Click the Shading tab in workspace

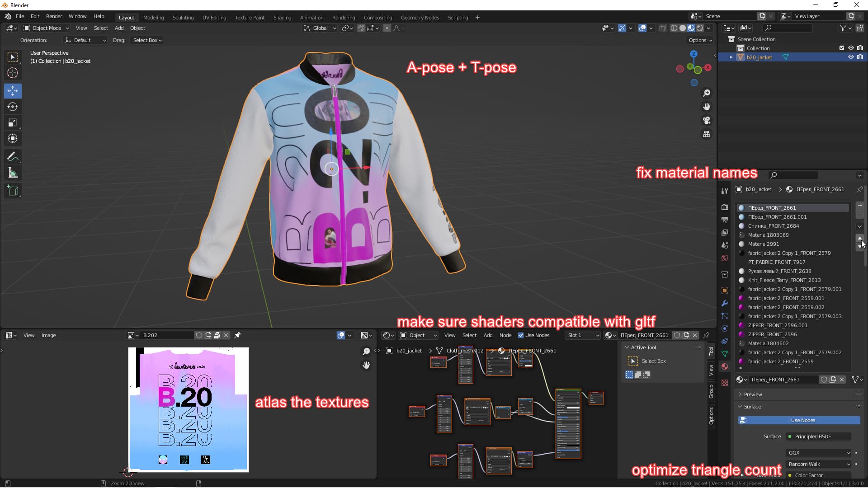[282, 17]
